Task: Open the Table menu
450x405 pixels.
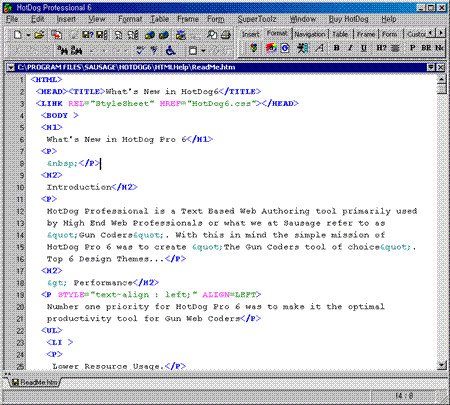Action: [160, 19]
